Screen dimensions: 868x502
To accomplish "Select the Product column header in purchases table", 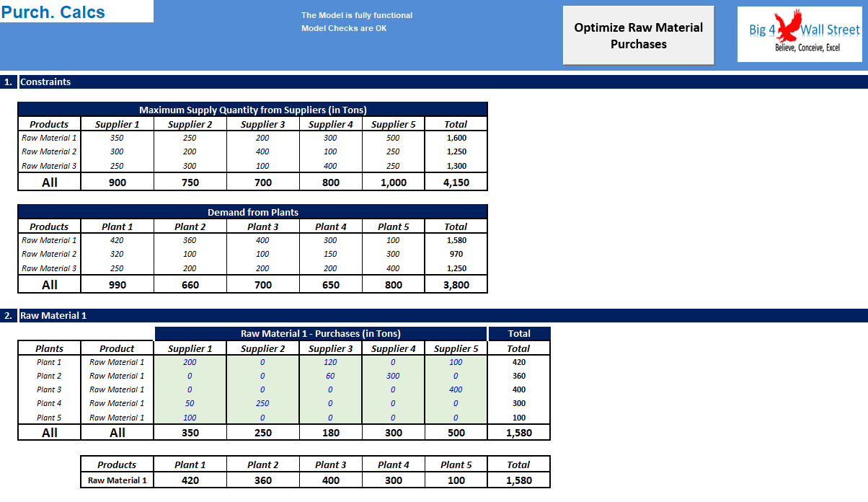I will (x=118, y=348).
